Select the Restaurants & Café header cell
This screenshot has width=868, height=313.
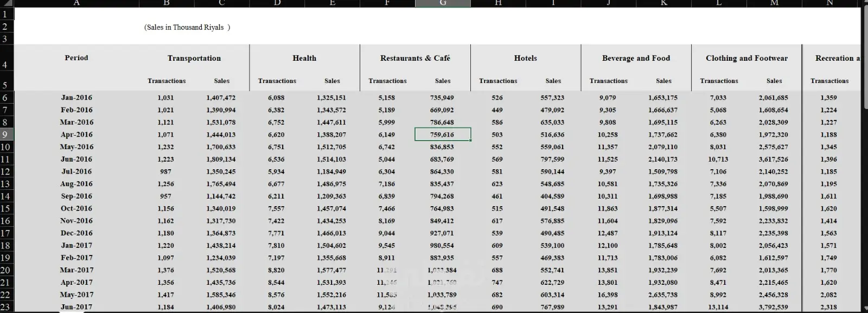coord(415,58)
